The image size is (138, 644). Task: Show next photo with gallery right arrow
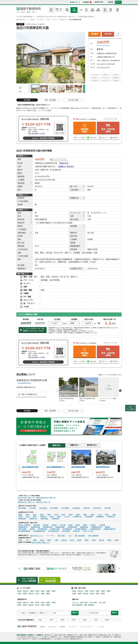pyautogui.click(x=84, y=89)
